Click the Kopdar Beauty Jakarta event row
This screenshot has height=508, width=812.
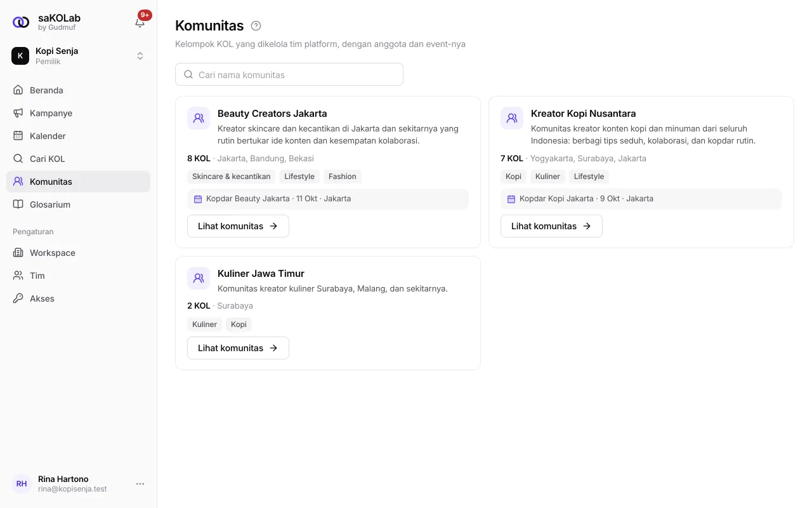(x=328, y=199)
